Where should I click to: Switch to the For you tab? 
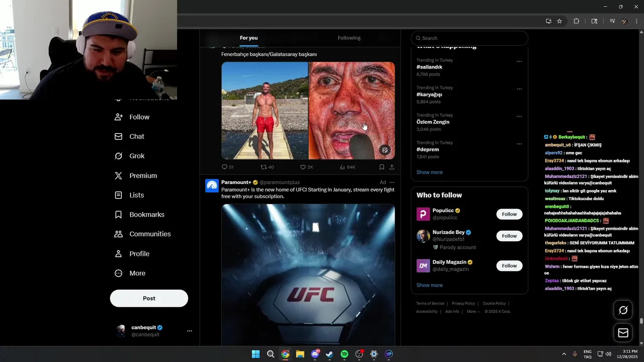click(249, 38)
